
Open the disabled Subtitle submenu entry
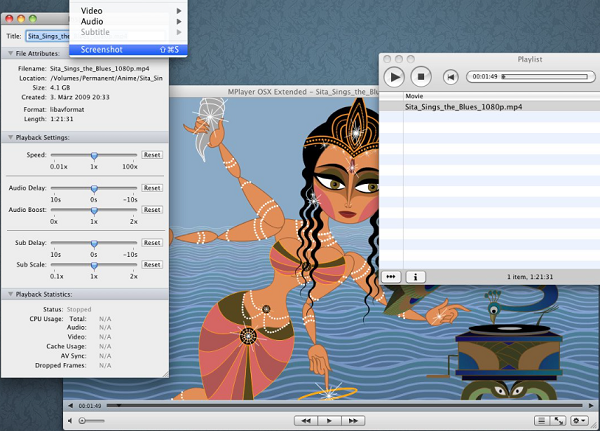tap(128, 32)
